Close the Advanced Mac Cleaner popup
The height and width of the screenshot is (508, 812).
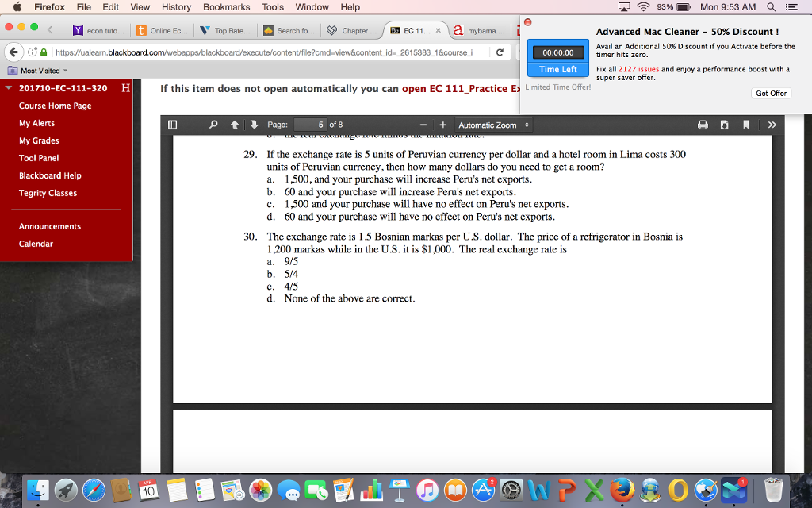click(527, 22)
